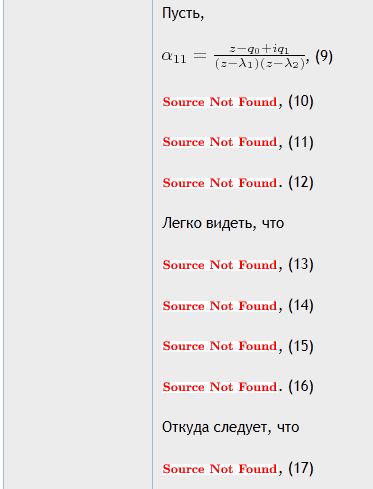
Task: Click equation number (15)
Action: click(301, 346)
